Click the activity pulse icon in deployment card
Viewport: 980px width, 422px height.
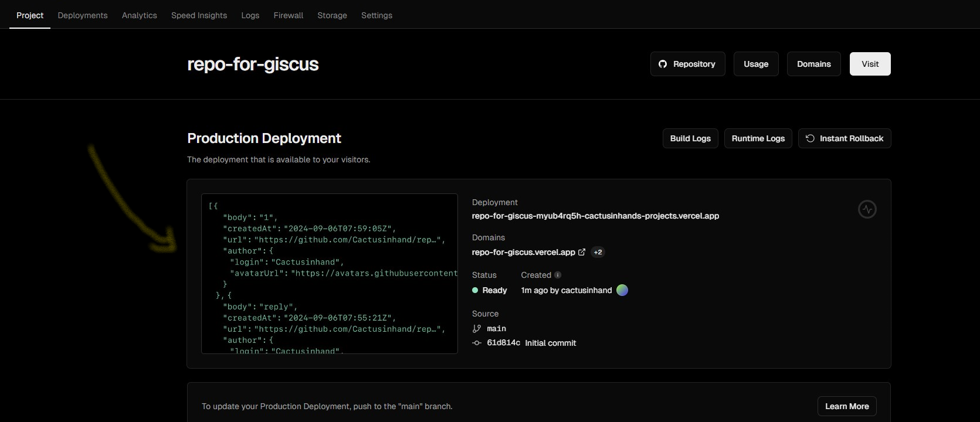[867, 209]
